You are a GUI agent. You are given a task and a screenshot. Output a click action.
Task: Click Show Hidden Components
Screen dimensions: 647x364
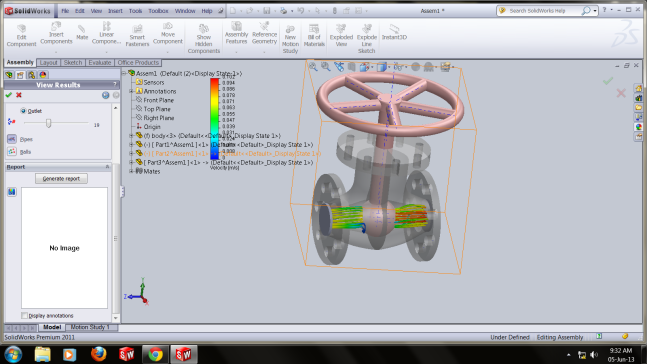[x=203, y=38]
